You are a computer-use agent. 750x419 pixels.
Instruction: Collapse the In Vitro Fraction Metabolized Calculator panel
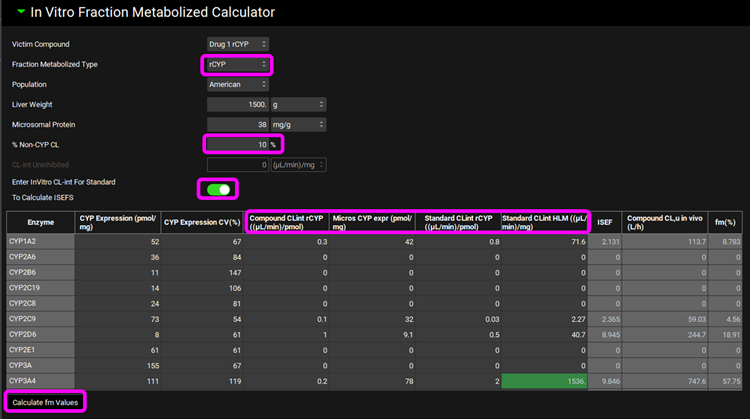pos(20,13)
